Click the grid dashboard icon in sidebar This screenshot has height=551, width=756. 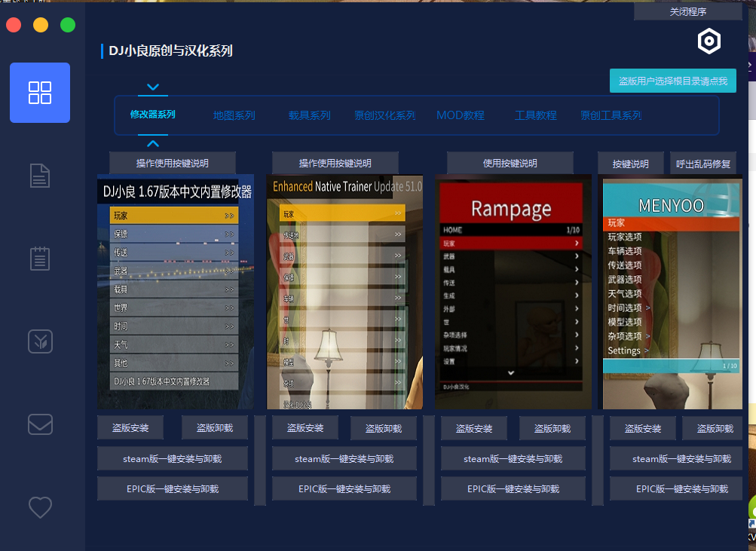(x=40, y=93)
